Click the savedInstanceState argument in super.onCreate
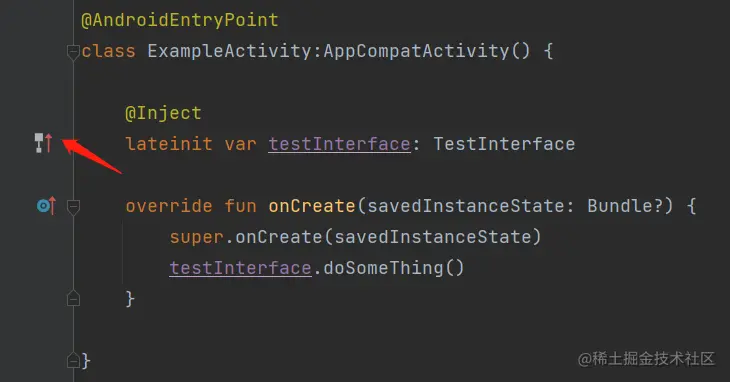This screenshot has height=382, width=730. (432, 237)
